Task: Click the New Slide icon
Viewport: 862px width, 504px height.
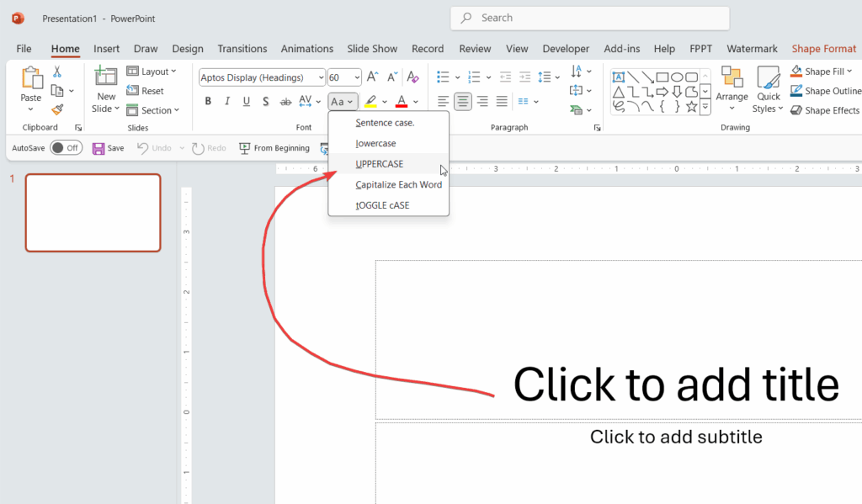Action: pos(105,76)
